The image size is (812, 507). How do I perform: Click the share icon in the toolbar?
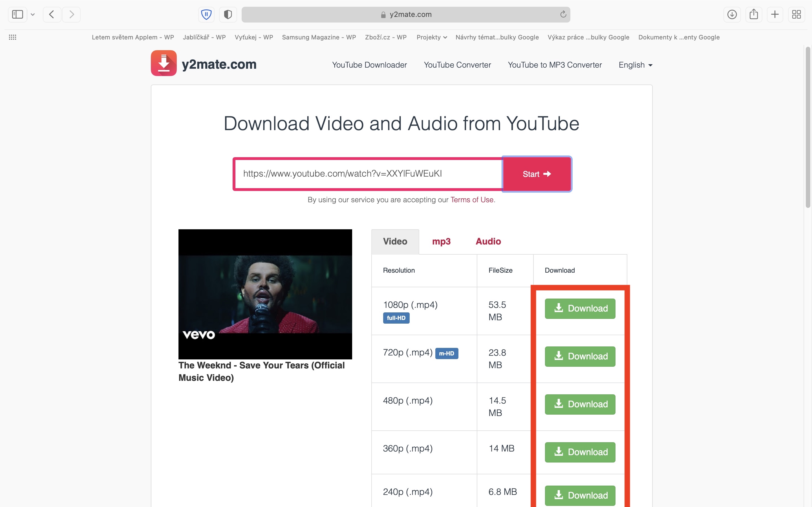754,14
